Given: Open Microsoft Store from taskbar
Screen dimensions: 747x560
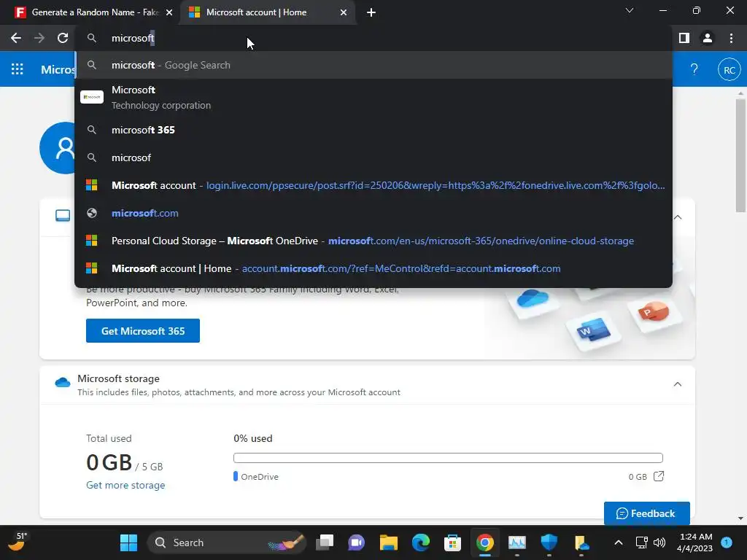Looking at the screenshot, I should (x=452, y=542).
